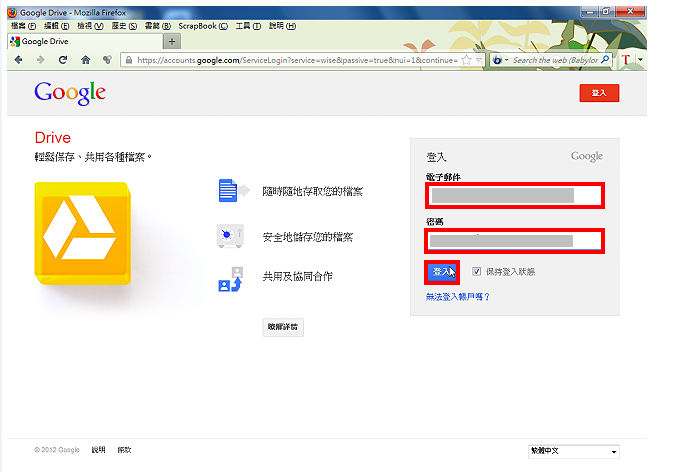This screenshot has height=472, width=673.
Task: Click the 瞭解詳情 learn more button
Action: pos(283,327)
